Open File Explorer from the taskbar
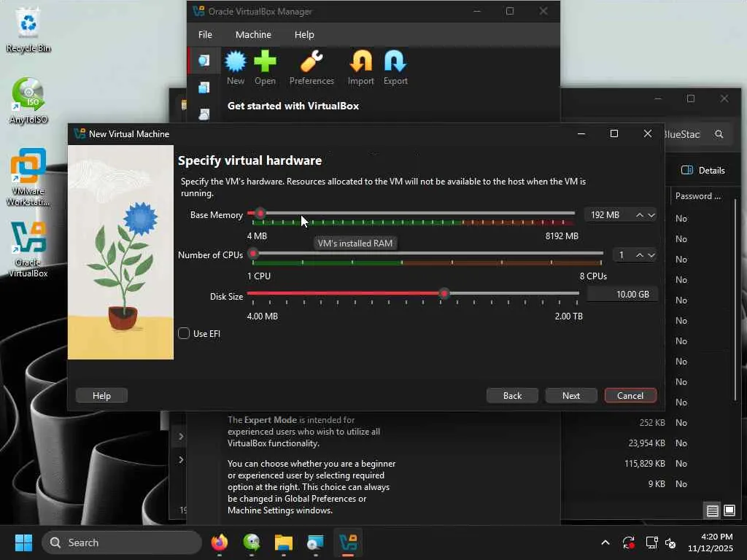 [x=284, y=542]
